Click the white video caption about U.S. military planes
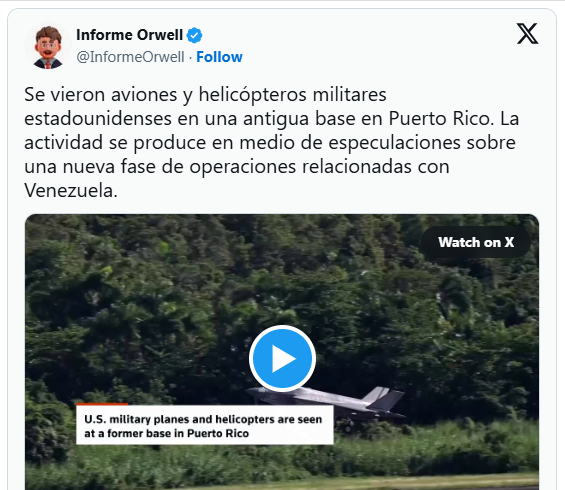 (205, 426)
